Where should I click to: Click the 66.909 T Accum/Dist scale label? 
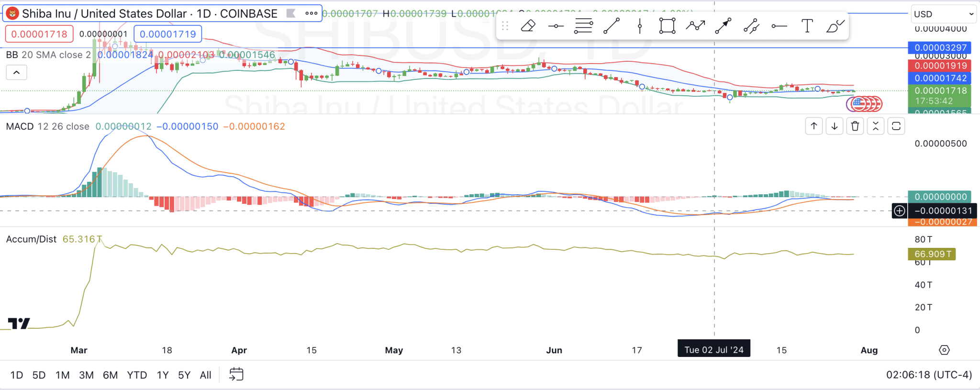tap(932, 254)
